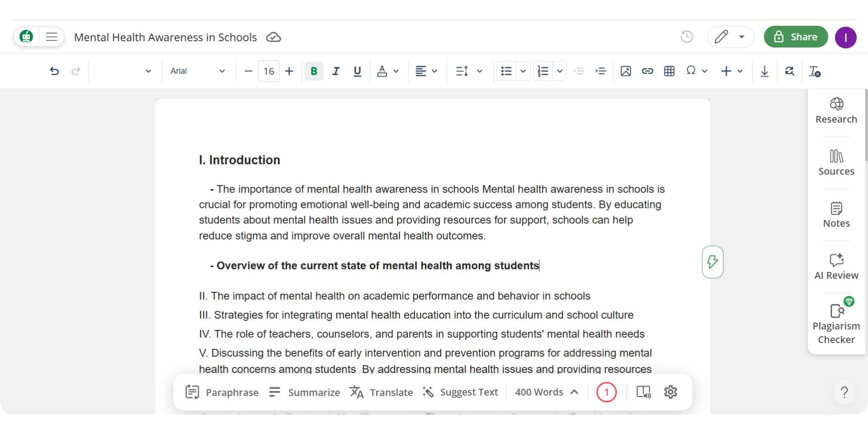Insert an image into the document
This screenshot has height=434, width=868.
626,71
